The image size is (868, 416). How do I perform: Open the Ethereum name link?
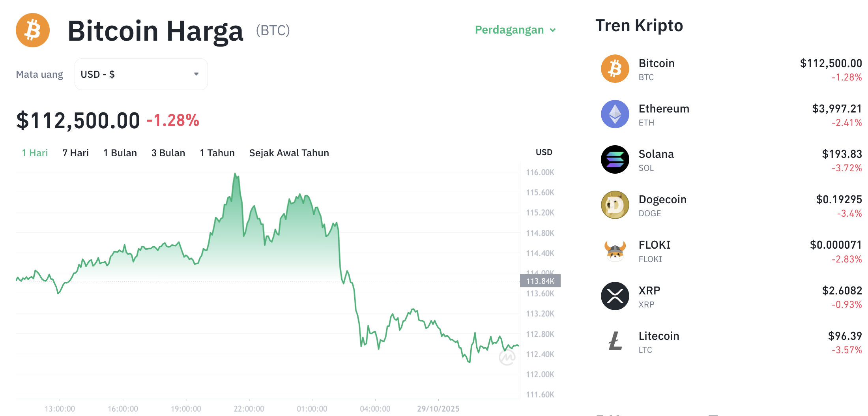pyautogui.click(x=664, y=109)
